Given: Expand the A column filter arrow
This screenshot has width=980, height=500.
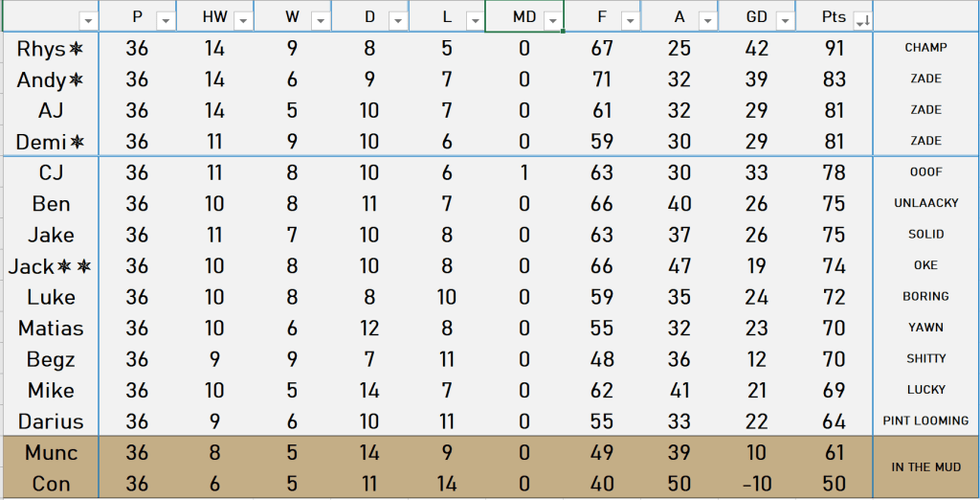Looking at the screenshot, I should click(707, 20).
